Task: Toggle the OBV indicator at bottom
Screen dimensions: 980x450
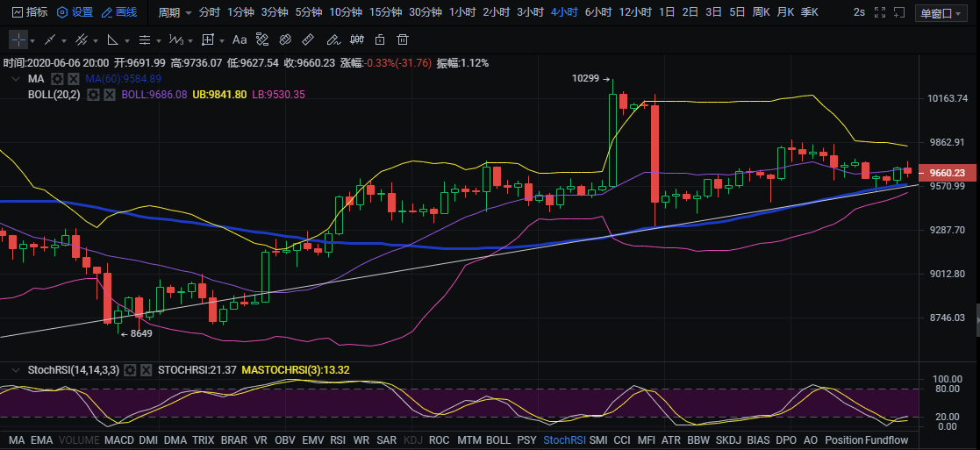Action: click(284, 440)
